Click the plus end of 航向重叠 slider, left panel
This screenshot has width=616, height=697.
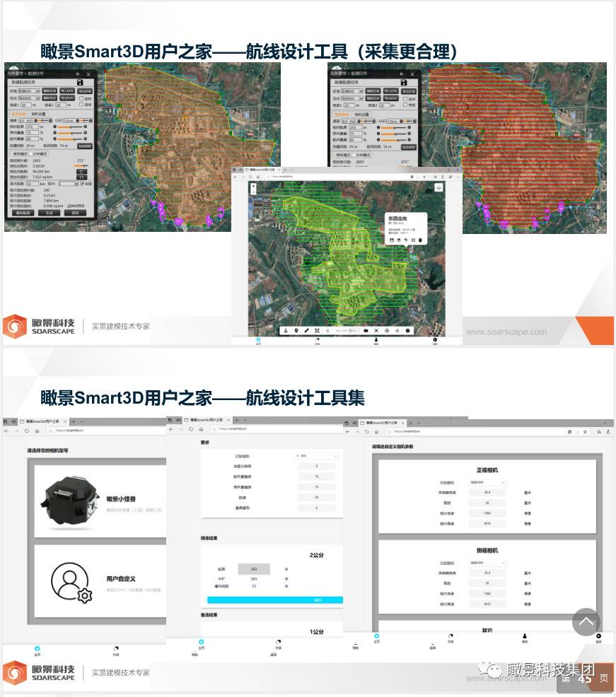tap(85, 139)
